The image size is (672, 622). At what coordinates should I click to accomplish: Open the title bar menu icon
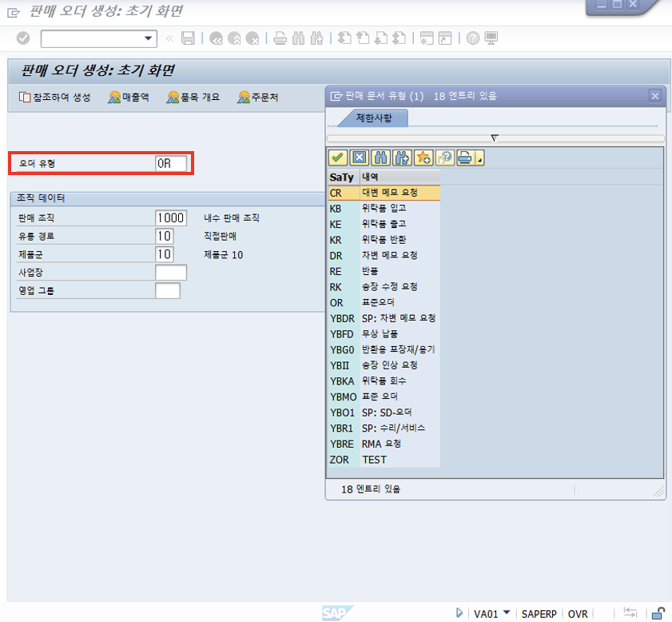(14, 13)
